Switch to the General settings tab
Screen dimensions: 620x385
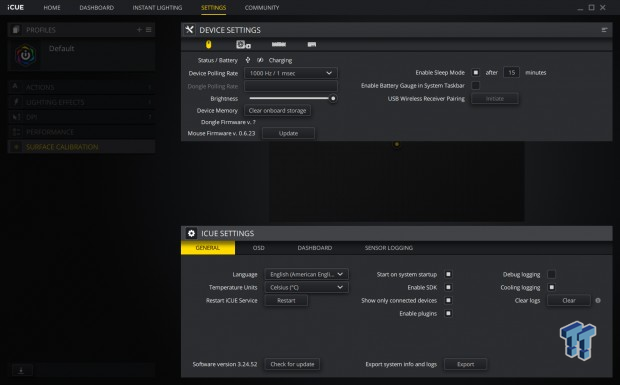(x=208, y=248)
